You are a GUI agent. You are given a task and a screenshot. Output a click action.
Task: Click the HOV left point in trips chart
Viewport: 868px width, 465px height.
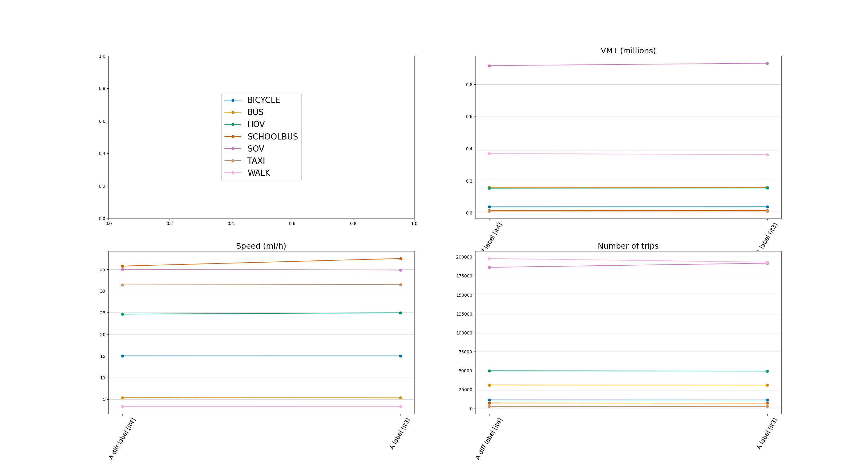pos(489,371)
